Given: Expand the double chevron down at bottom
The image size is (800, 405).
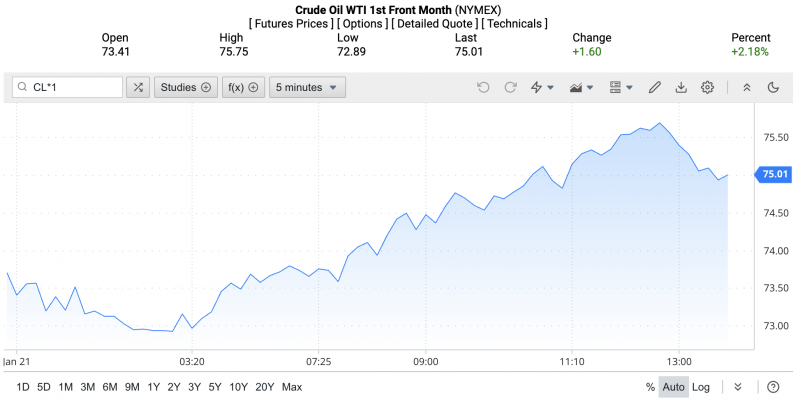Looking at the screenshot, I should (x=738, y=387).
